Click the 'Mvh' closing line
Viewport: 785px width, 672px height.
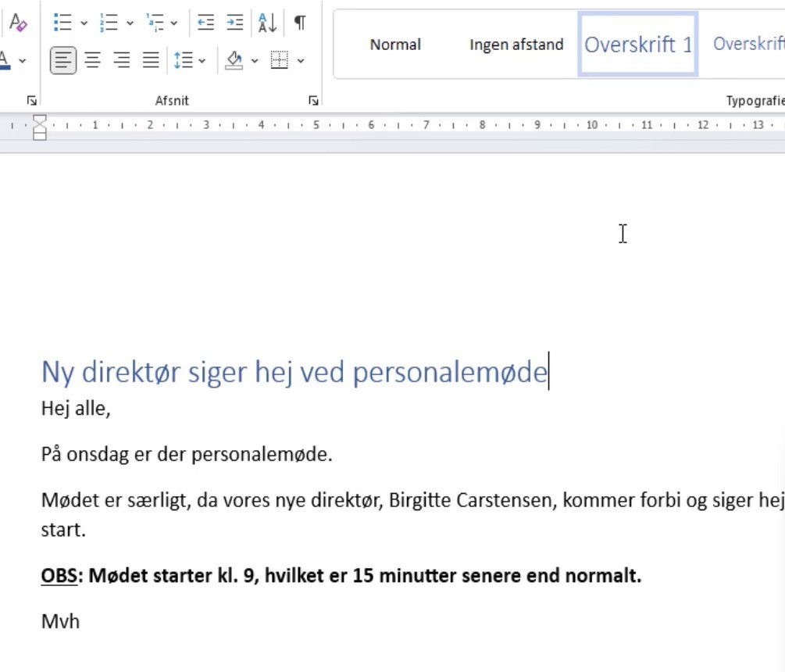point(60,621)
